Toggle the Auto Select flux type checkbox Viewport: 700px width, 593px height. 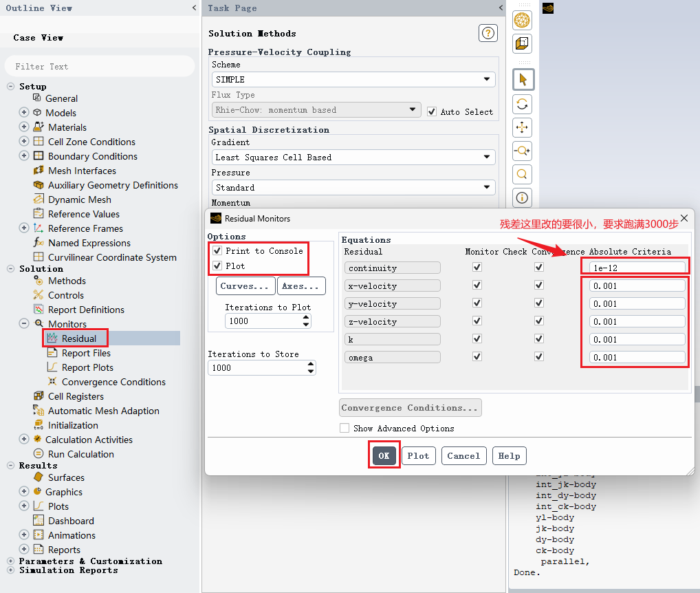pyautogui.click(x=432, y=111)
